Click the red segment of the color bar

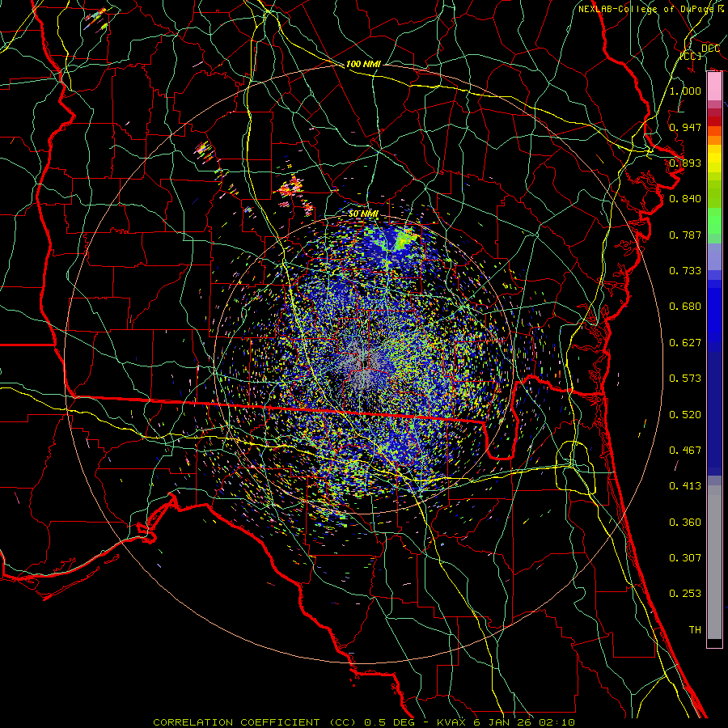coord(714,121)
